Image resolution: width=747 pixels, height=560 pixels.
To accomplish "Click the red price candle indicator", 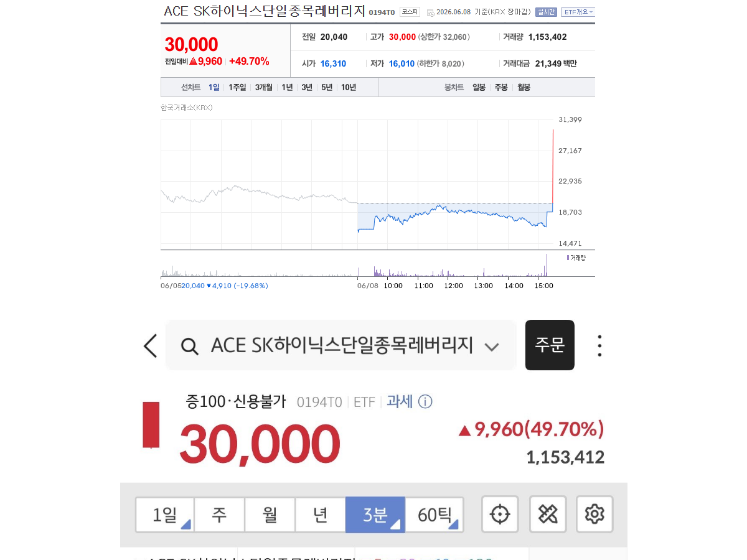I will click(151, 425).
